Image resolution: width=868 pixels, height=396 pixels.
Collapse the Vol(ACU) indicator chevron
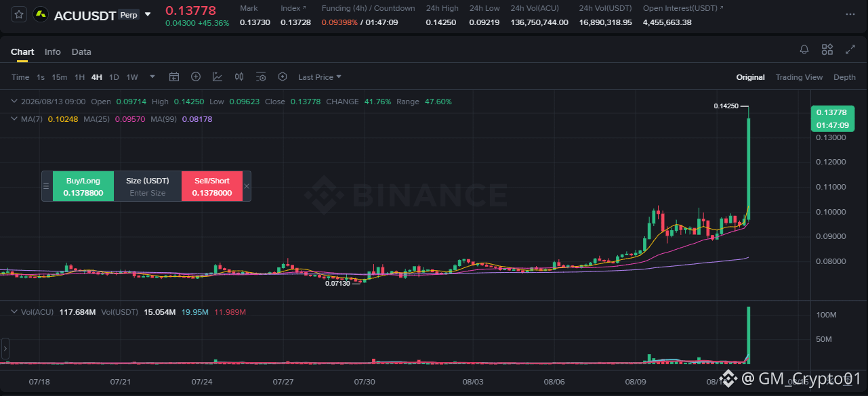pos(15,312)
